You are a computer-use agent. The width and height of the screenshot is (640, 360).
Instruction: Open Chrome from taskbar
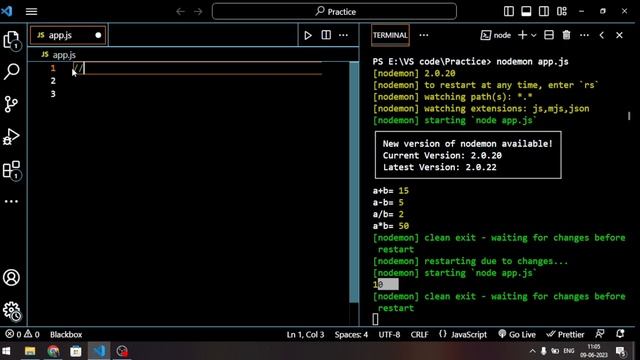point(53,351)
